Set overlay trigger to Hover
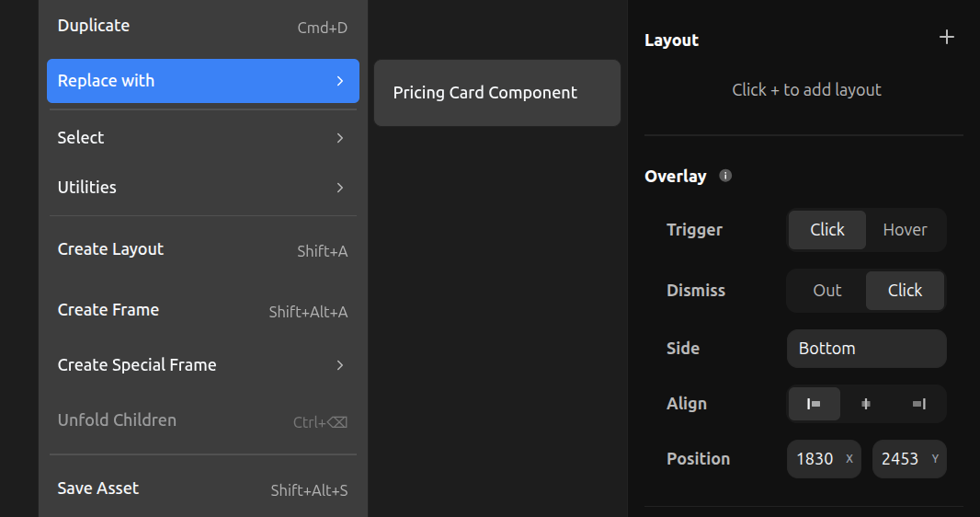 [905, 230]
